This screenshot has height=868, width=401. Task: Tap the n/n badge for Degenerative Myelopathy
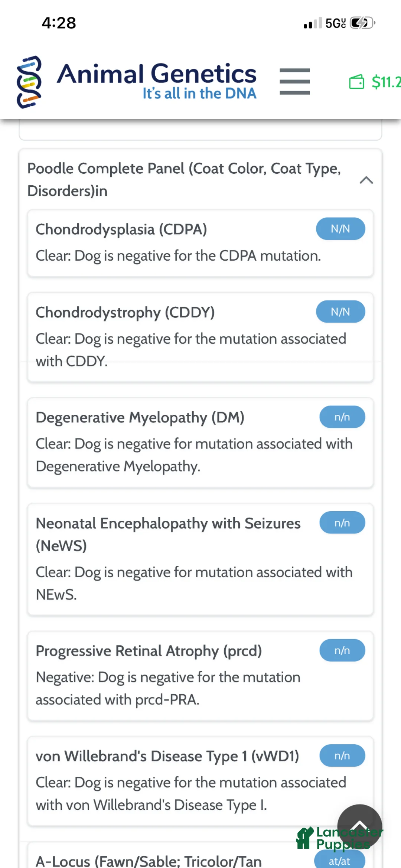pos(342,417)
